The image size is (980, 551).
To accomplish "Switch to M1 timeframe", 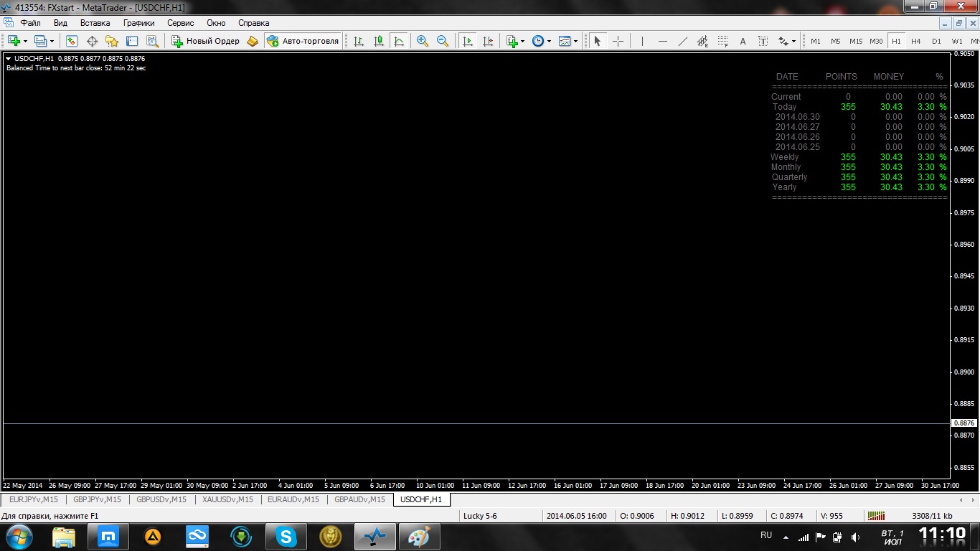I will (816, 41).
